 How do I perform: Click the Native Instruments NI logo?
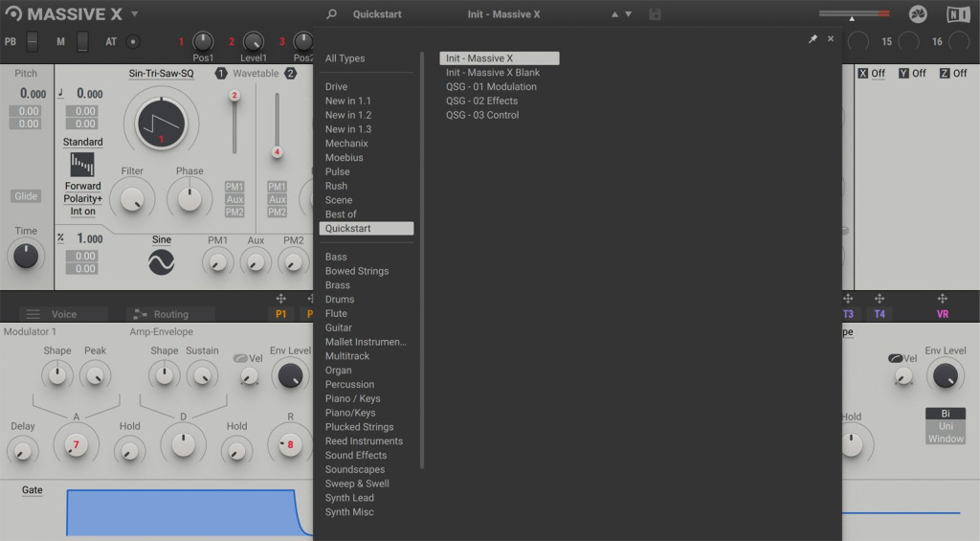[x=958, y=13]
